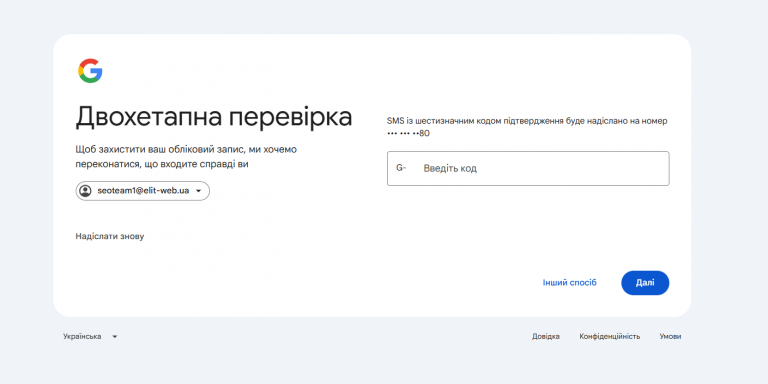Click the Google logo
Viewport: 768px width, 384px height.
pyautogui.click(x=90, y=71)
